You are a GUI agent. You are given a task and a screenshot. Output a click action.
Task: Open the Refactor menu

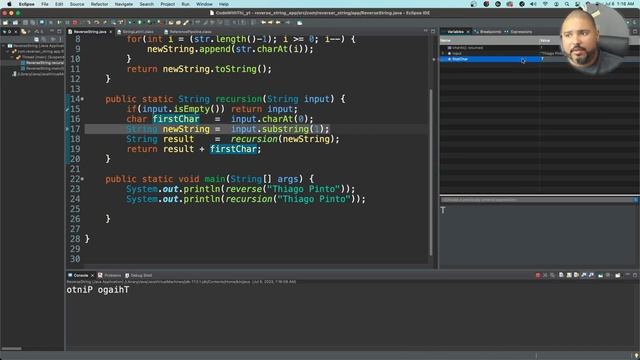(99, 4)
